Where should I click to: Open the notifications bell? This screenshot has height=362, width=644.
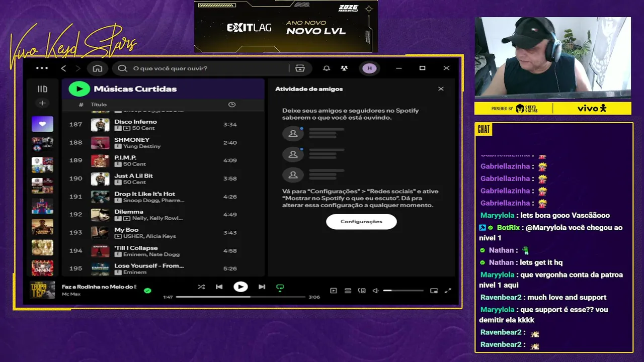tap(327, 68)
